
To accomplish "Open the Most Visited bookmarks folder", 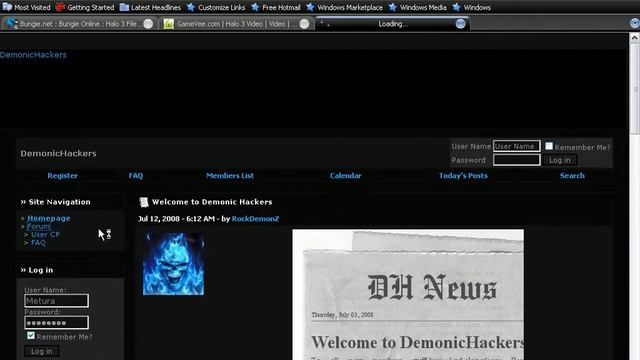I will 27,7.
